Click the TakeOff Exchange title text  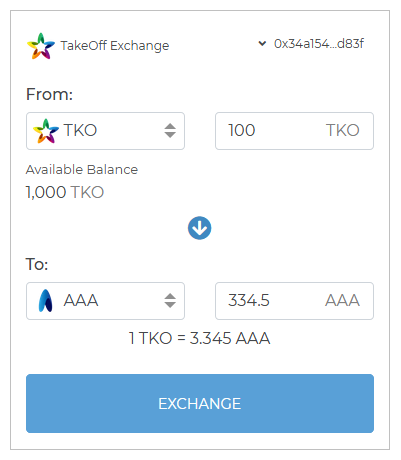click(x=115, y=46)
